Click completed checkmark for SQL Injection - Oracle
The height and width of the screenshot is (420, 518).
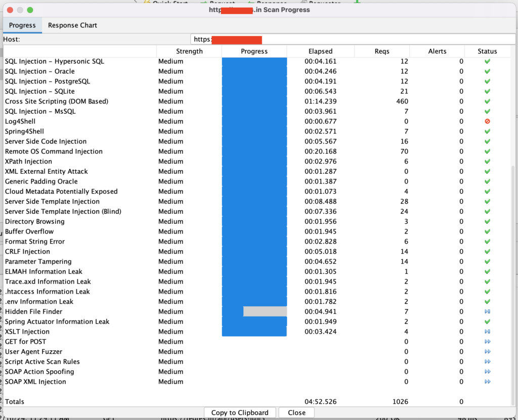(487, 71)
